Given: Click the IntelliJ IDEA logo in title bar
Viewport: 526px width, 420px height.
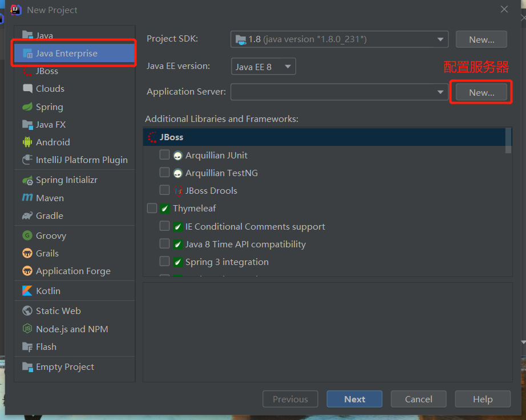Looking at the screenshot, I should click(x=16, y=10).
